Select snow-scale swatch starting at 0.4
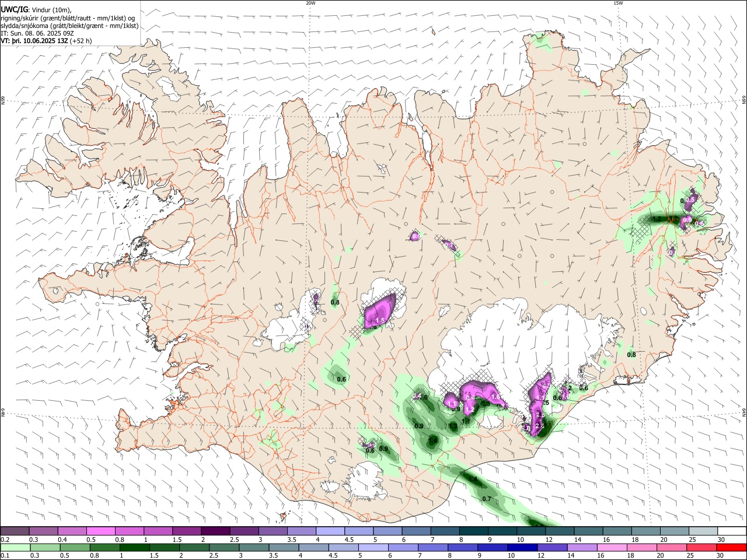This screenshot has height=560, width=747. 72,531
